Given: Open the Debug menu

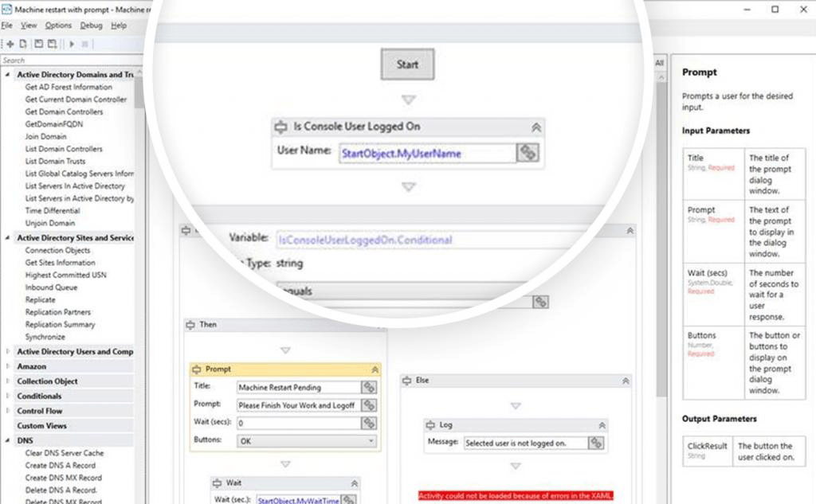Looking at the screenshot, I should click(91, 25).
